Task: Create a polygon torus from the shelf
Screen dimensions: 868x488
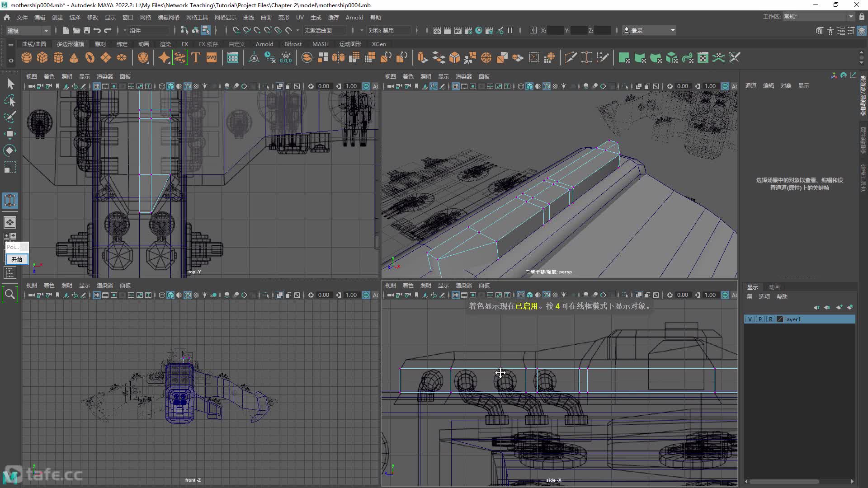Action: pyautogui.click(x=90, y=58)
